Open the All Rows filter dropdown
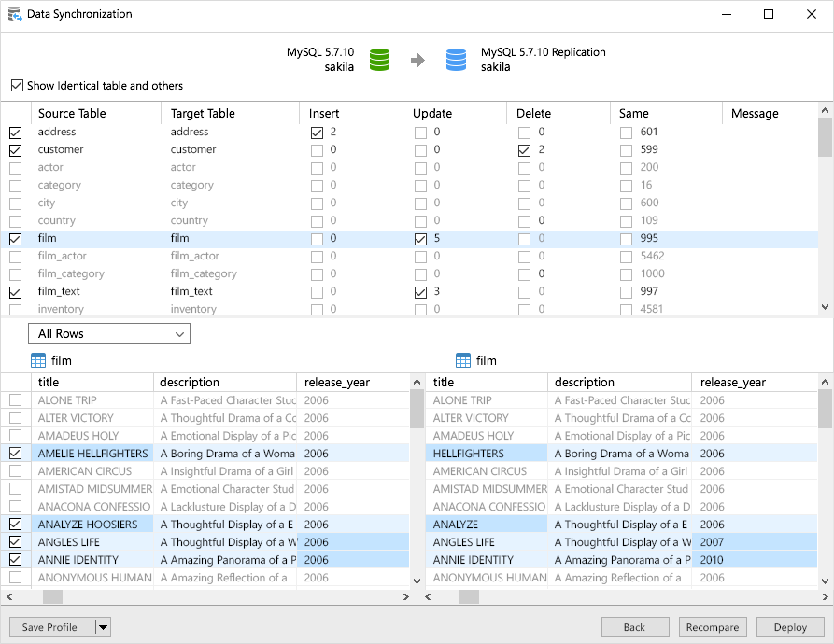The height and width of the screenshot is (644, 834). [109, 334]
